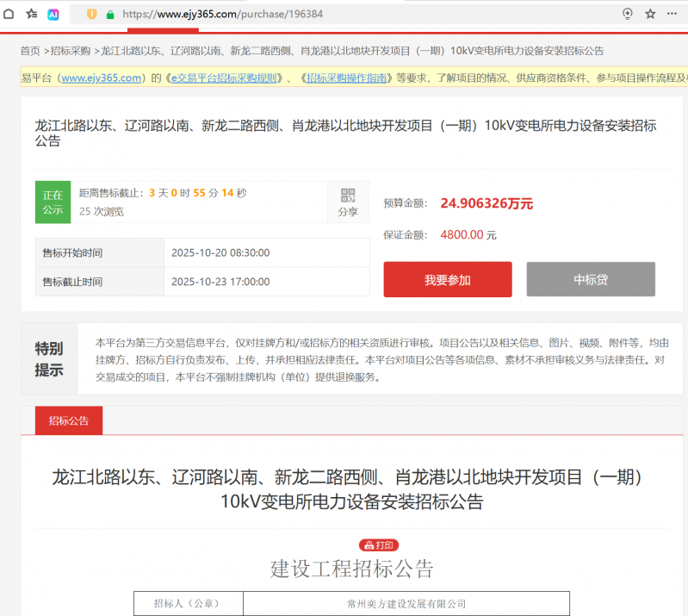The image size is (688, 616).
Task: Click the AI assistant icon
Action: pyautogui.click(x=53, y=15)
